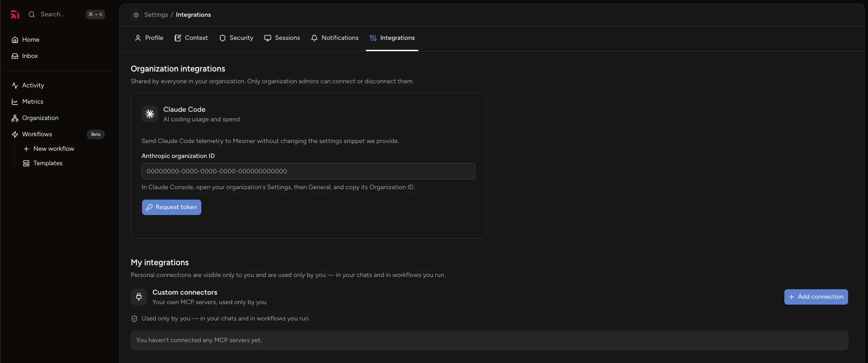Viewport: 868px width, 363px height.
Task: Click 'You haven't connected any MCP servers yet.' text
Action: click(x=199, y=340)
